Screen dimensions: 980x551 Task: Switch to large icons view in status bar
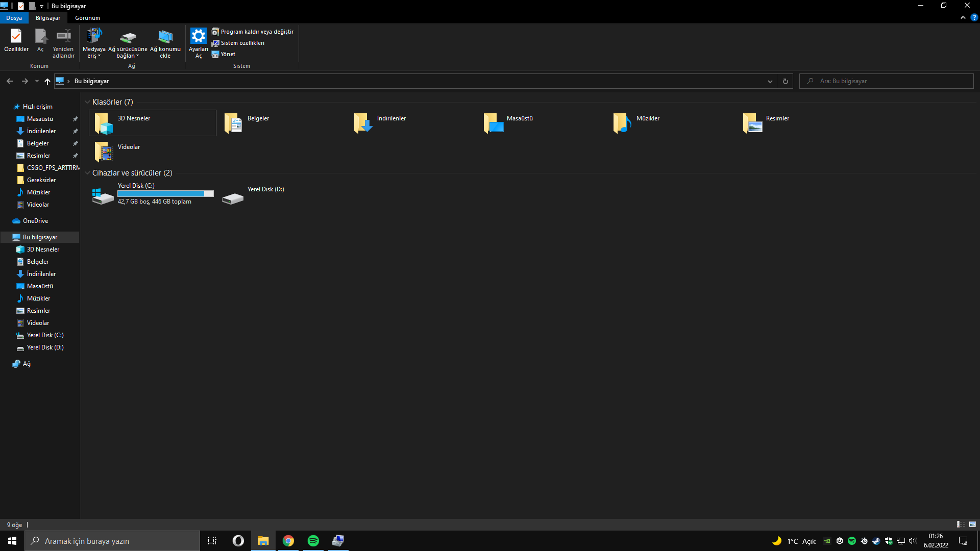[x=972, y=524]
